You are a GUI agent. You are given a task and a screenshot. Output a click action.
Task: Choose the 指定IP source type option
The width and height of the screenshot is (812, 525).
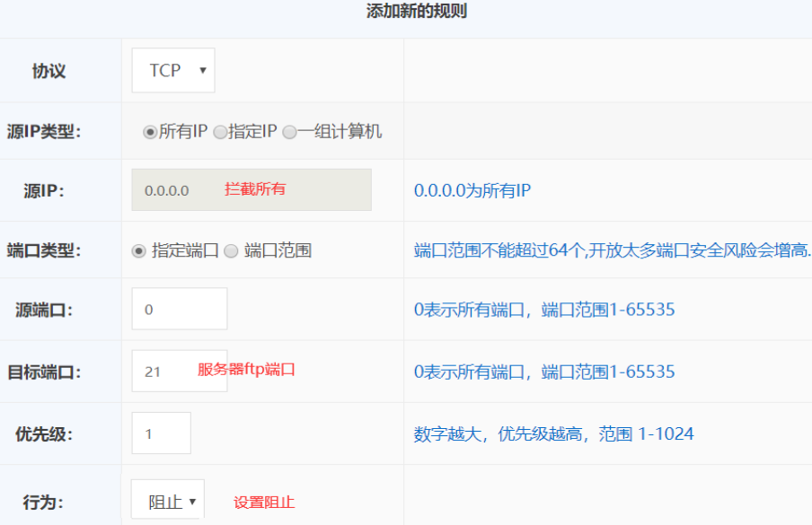220,132
